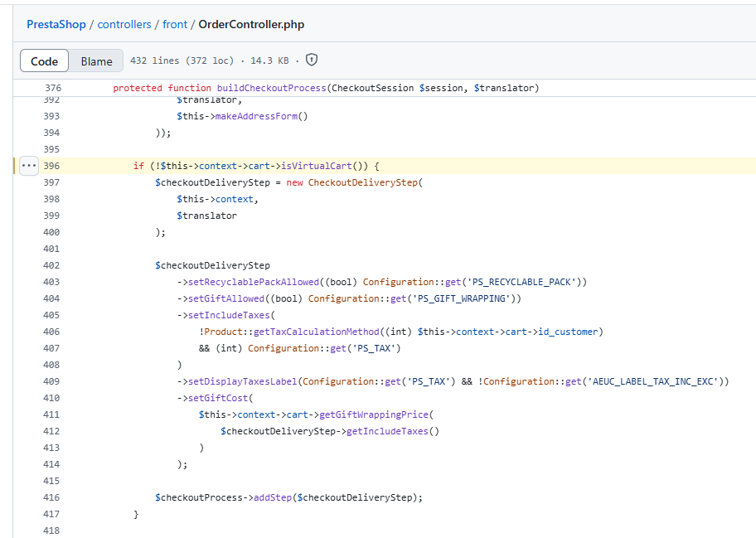Image resolution: width=756 pixels, height=538 pixels.
Task: Click line number 402
Action: pos(51,265)
